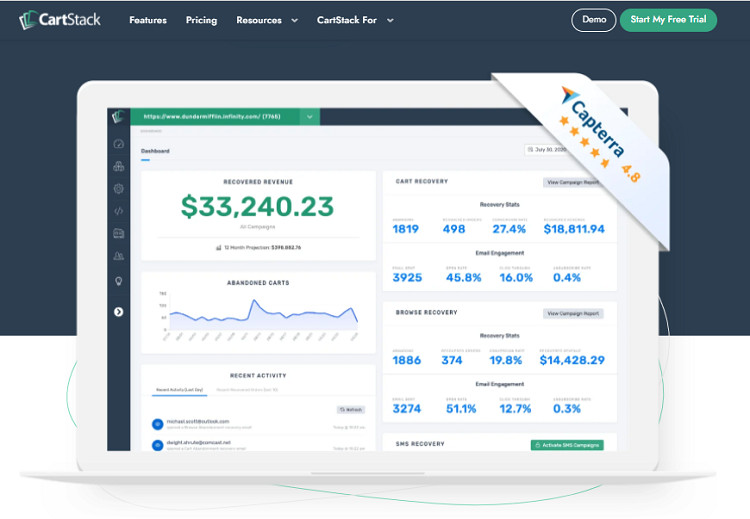Click the Activate SMS Campaigns button
750x519 pixels.
567,445
